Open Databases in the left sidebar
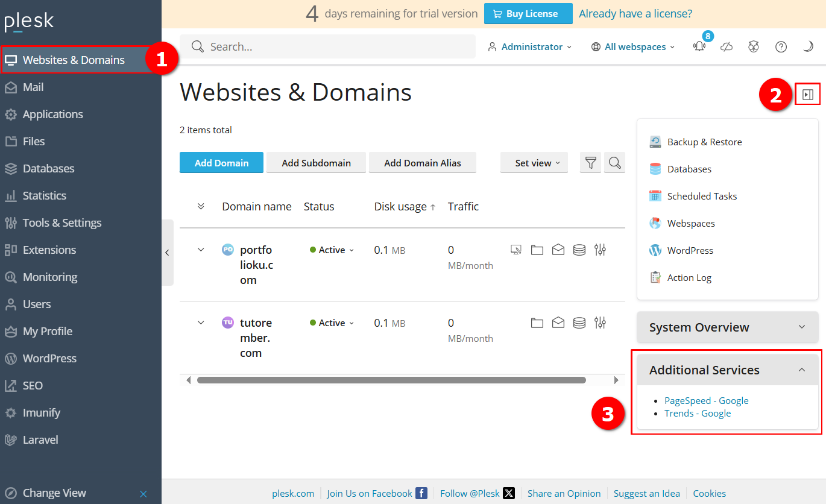Viewport: 826px width, 504px height. point(81,168)
